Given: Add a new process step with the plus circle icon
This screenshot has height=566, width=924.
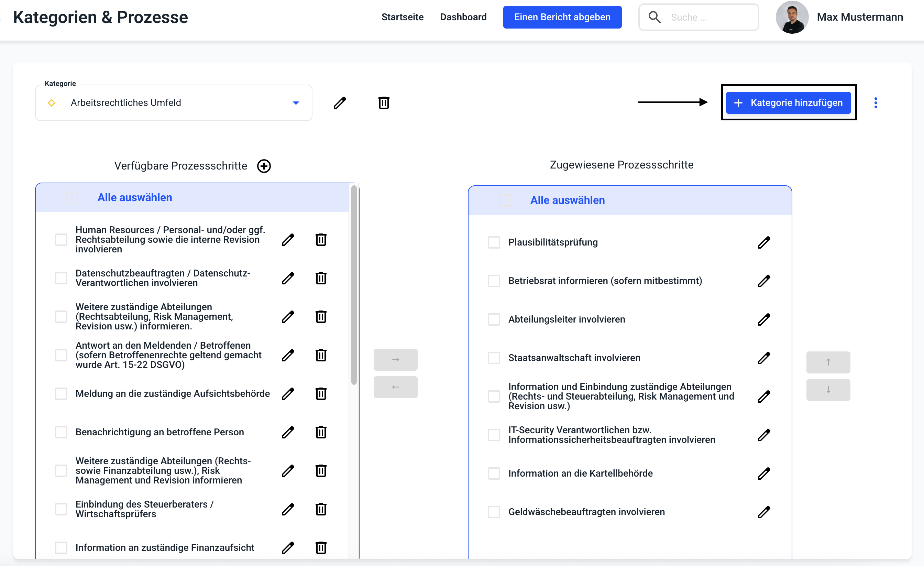Looking at the screenshot, I should tap(264, 166).
